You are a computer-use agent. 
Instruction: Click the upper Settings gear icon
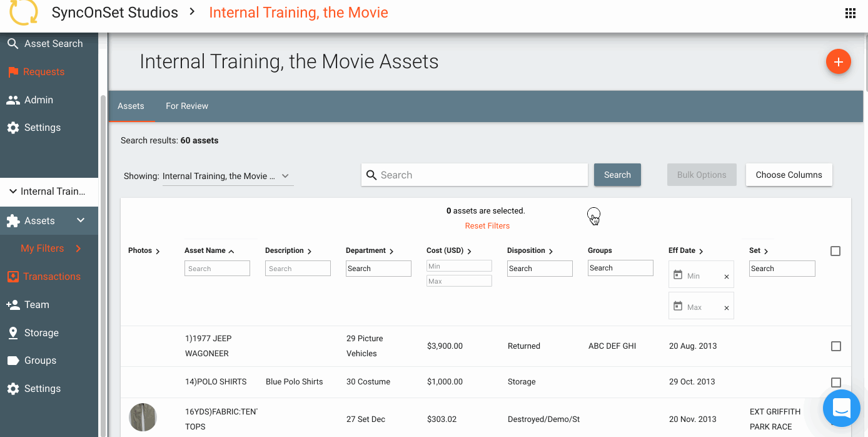click(13, 128)
